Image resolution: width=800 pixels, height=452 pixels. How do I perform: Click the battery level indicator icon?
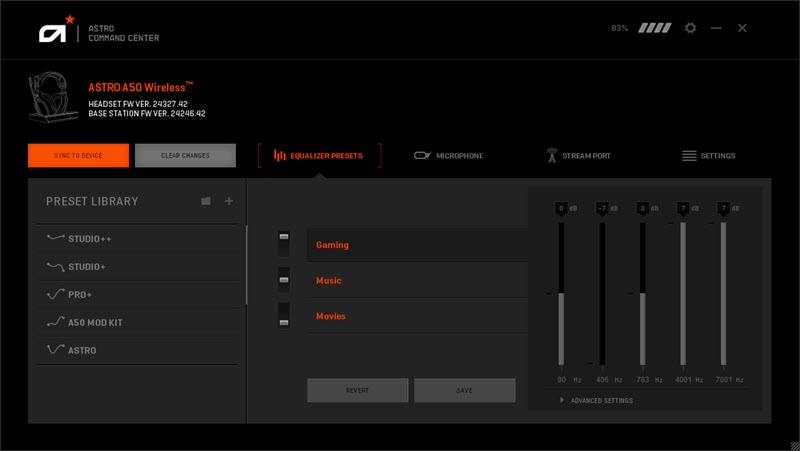655,28
